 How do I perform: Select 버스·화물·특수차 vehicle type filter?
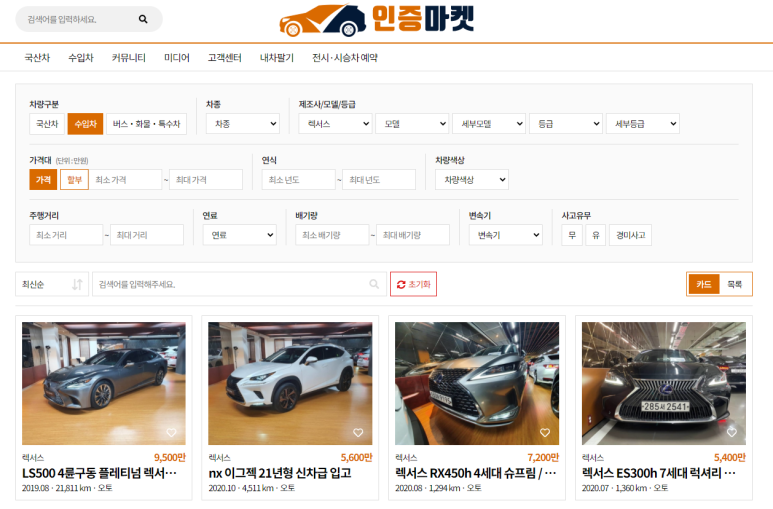[x=146, y=124]
